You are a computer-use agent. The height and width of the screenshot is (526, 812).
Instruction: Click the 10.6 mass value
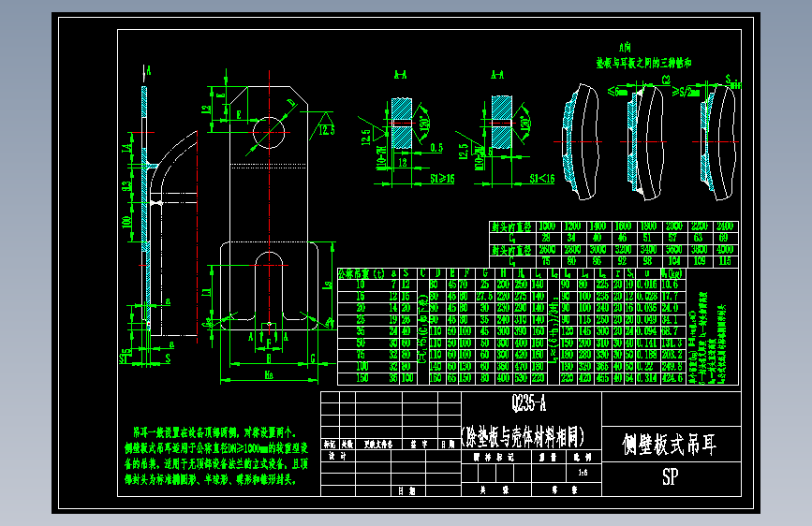point(670,285)
